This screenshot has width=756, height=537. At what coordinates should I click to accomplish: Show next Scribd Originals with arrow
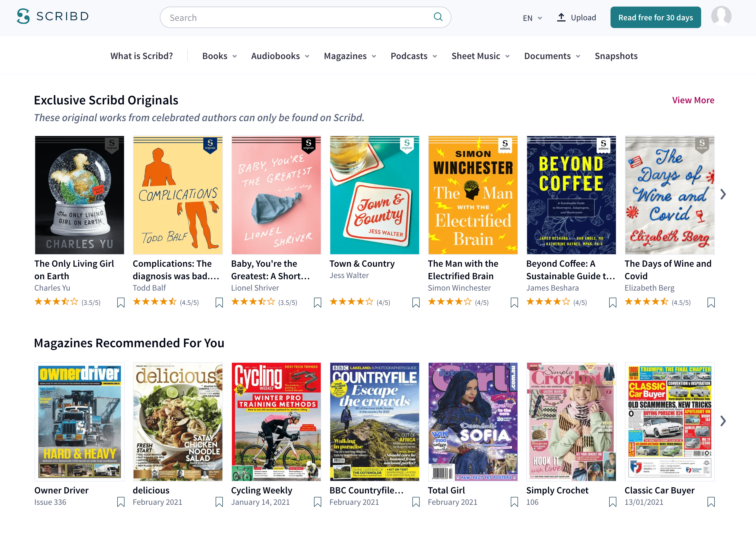tap(723, 195)
